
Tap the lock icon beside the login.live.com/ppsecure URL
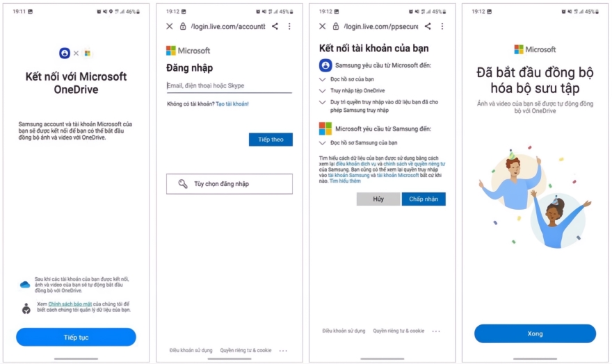(x=336, y=26)
